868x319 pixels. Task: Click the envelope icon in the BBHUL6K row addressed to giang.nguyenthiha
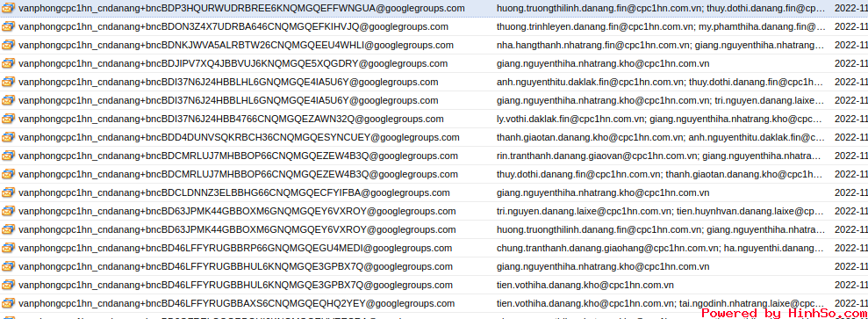8,266
